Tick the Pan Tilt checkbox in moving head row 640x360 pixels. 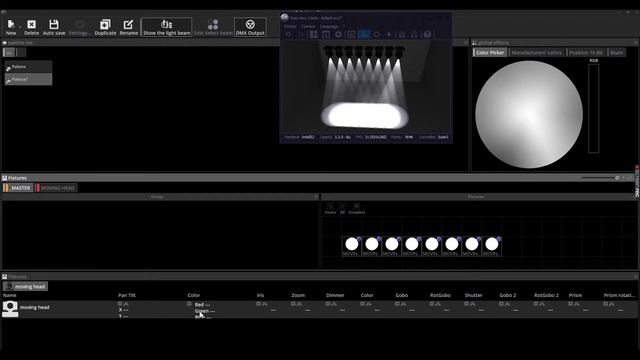coord(120,304)
